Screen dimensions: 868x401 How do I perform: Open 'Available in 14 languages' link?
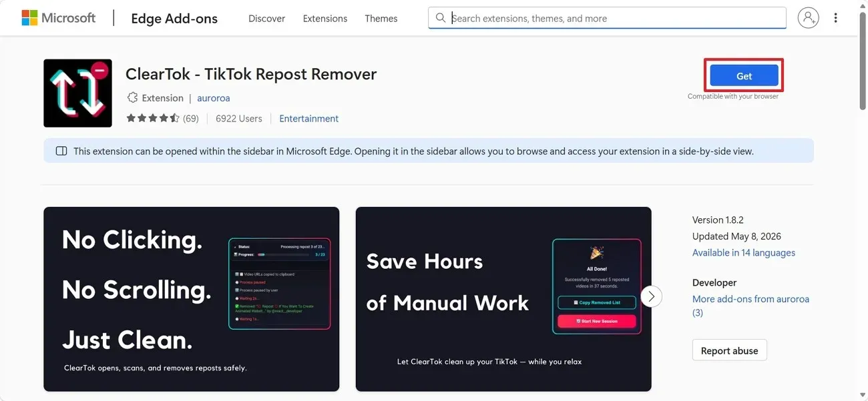coord(744,253)
